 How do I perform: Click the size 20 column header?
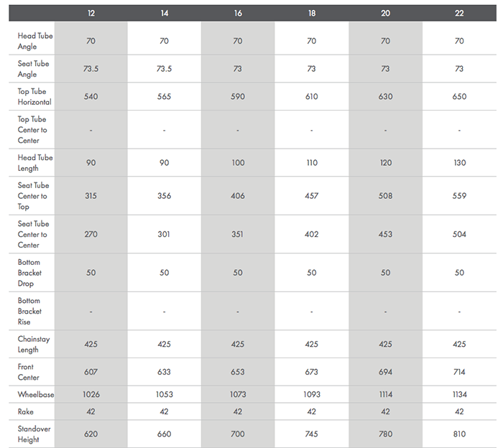[385, 14]
